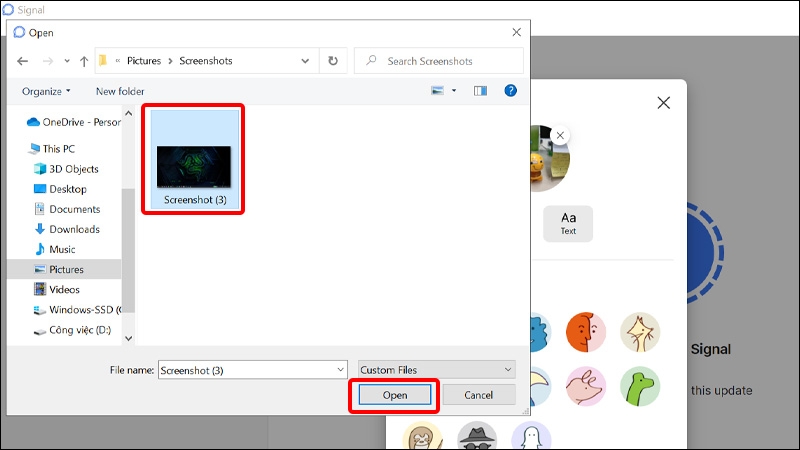Image resolution: width=800 pixels, height=450 pixels.
Task: Click the Back arrow in Open dialog
Action: (x=22, y=61)
